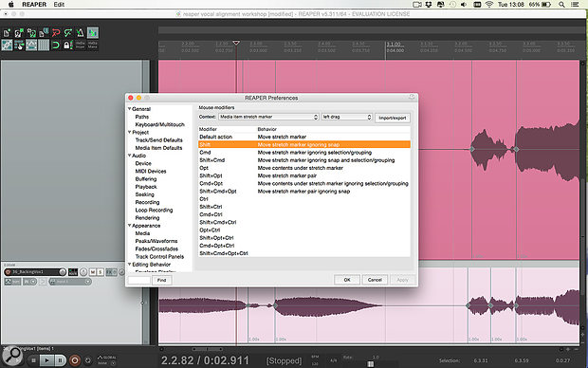Toggle item grouping toolbar icon

(x=7, y=46)
